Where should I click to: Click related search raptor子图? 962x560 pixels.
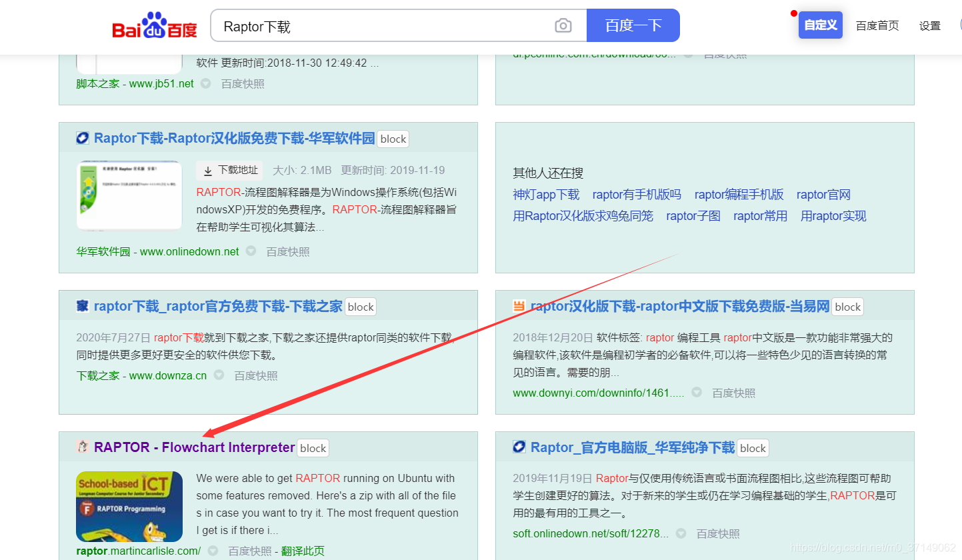pyautogui.click(x=693, y=216)
